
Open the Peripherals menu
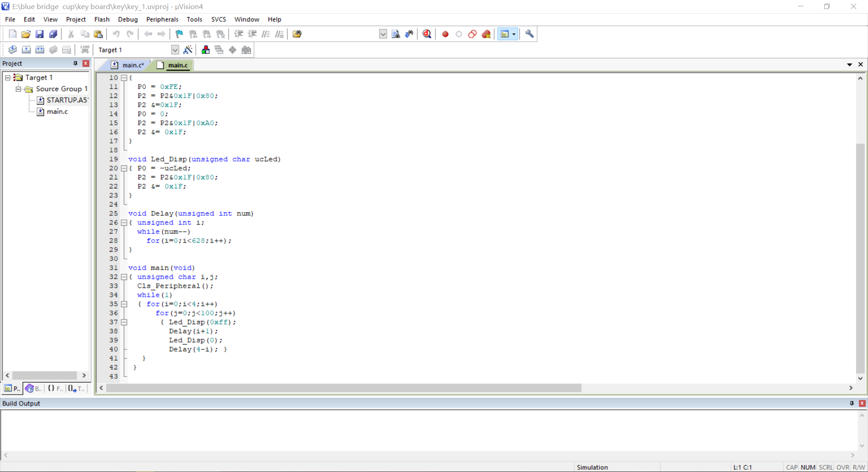coord(162,19)
